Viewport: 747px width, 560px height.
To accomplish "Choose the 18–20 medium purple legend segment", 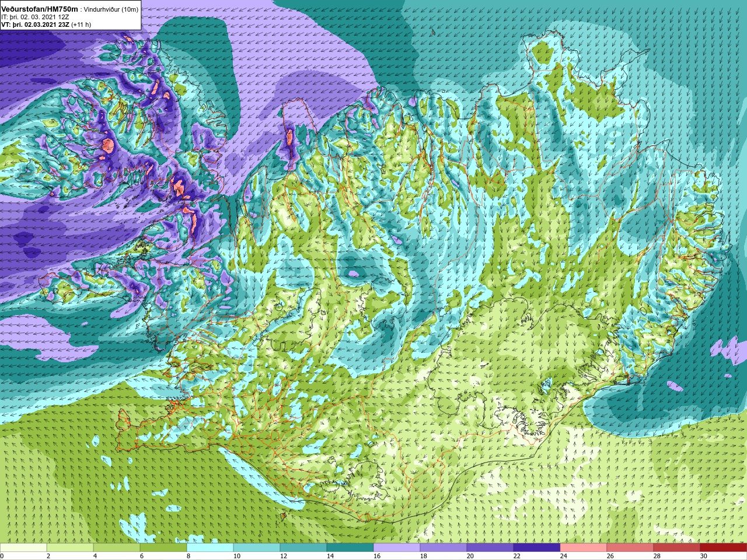I will point(444,547).
